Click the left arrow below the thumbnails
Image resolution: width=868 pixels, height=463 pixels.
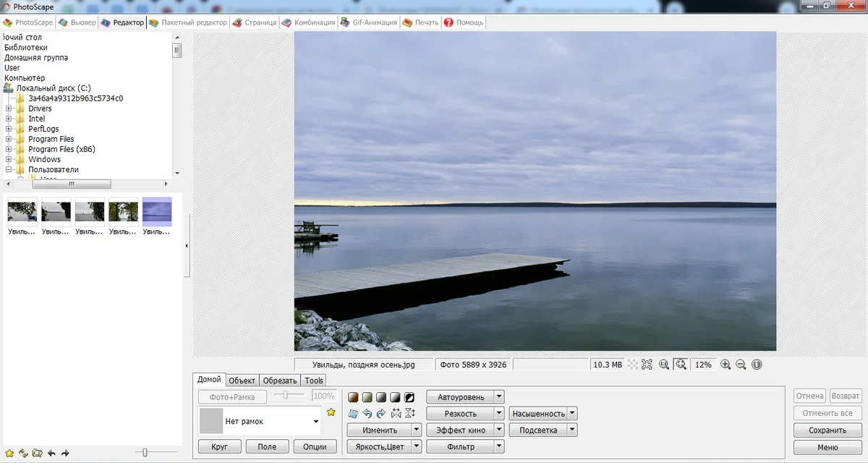[x=51, y=453]
